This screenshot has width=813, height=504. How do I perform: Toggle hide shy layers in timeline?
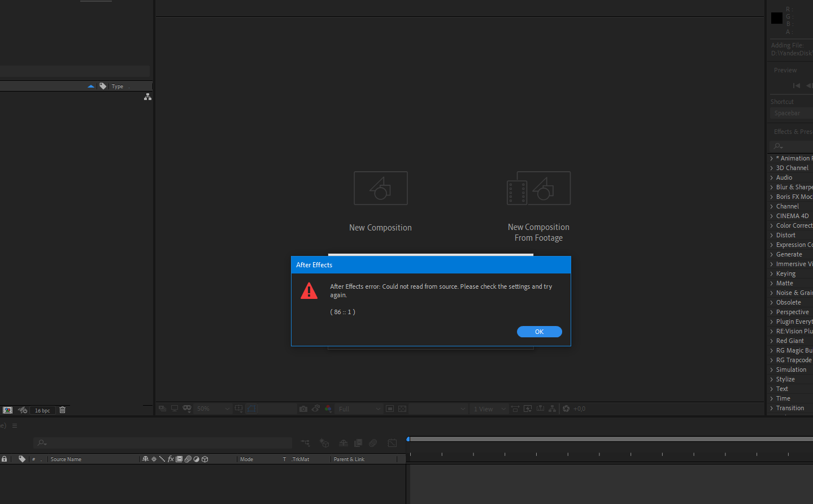343,443
